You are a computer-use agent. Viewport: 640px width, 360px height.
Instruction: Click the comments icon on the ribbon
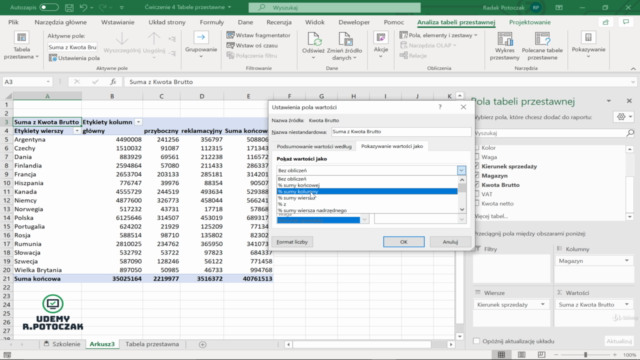(x=626, y=22)
